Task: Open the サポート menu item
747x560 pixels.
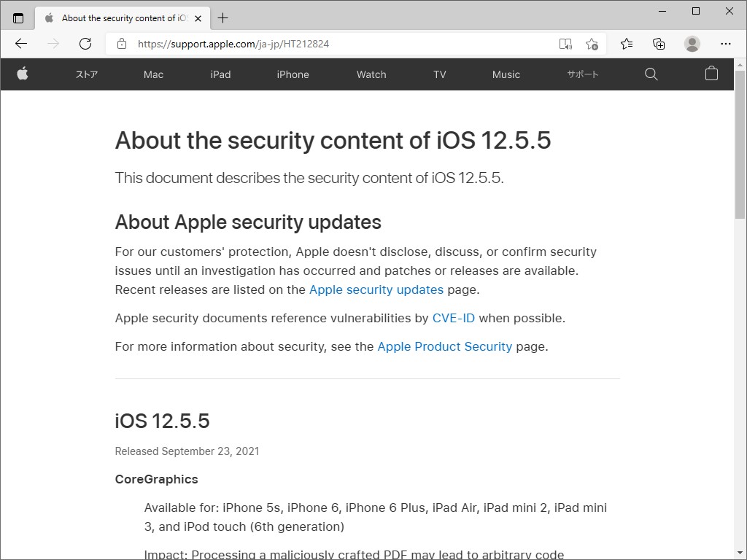Action: 582,74
